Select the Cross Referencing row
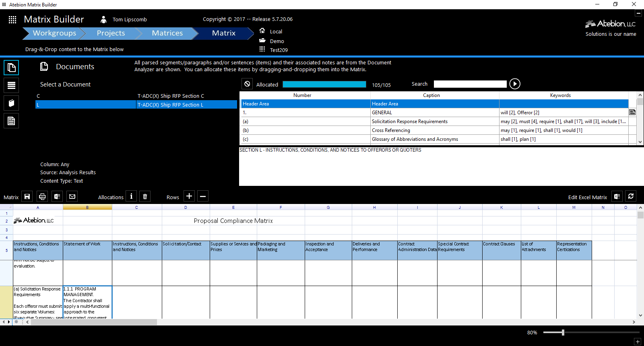The height and width of the screenshot is (346, 644). [435, 130]
